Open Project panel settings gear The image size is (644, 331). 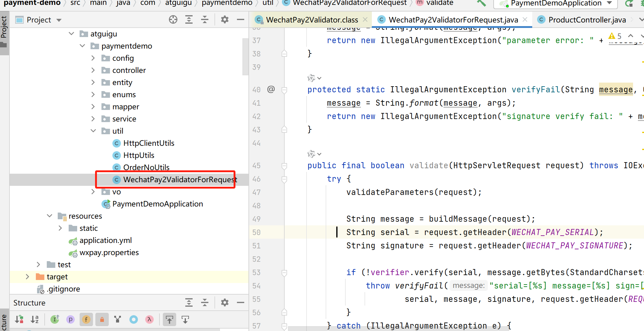click(x=224, y=20)
